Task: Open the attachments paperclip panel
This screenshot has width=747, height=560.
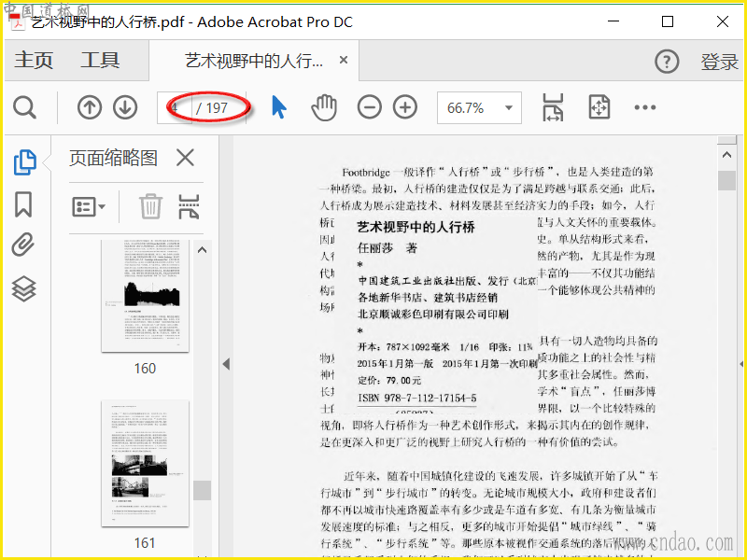Action: coord(23,245)
